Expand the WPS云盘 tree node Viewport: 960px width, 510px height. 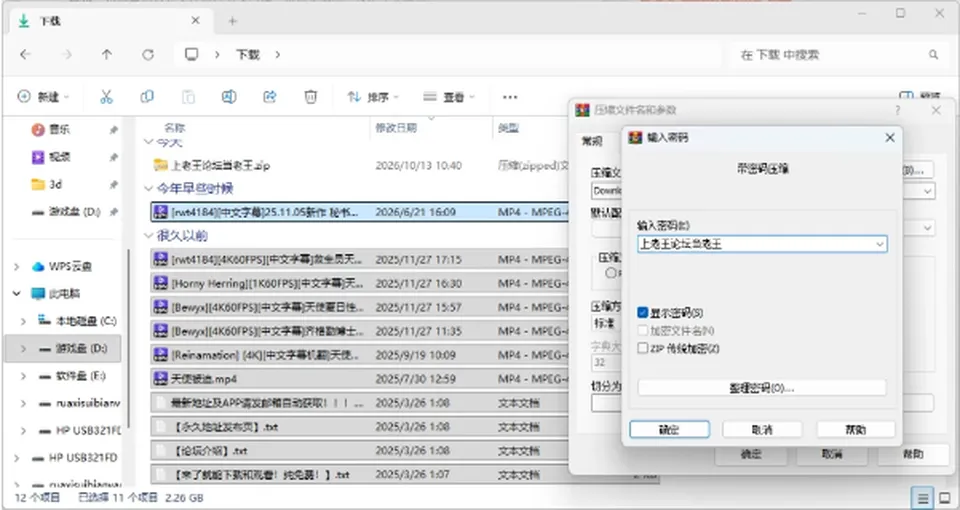click(17, 267)
